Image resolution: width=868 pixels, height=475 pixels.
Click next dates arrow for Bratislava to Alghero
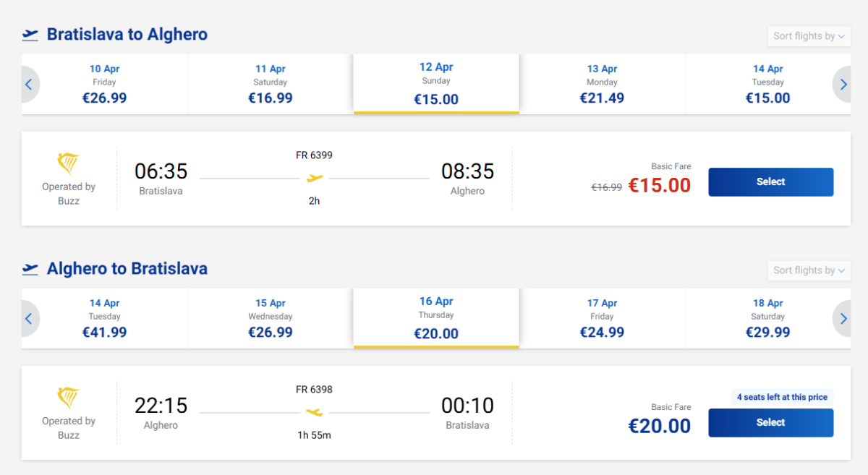(x=843, y=85)
